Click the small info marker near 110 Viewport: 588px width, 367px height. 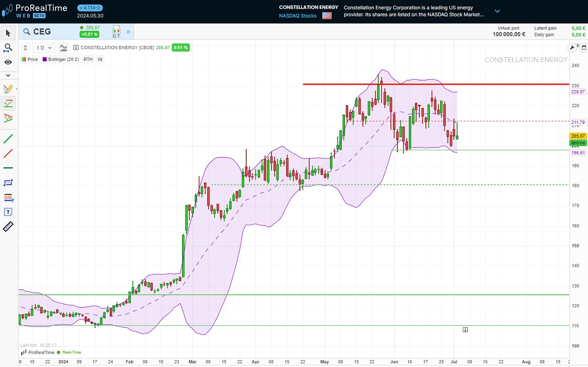point(465,329)
